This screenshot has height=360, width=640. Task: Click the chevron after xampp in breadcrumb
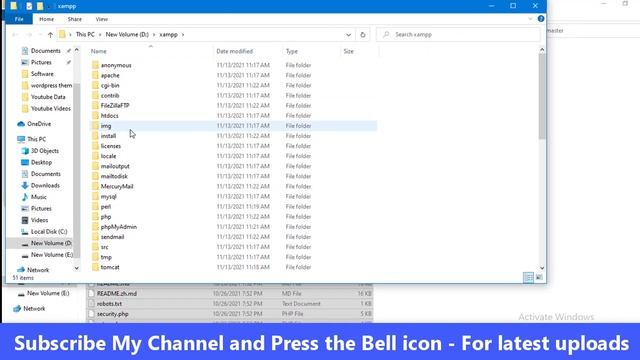click(x=183, y=35)
